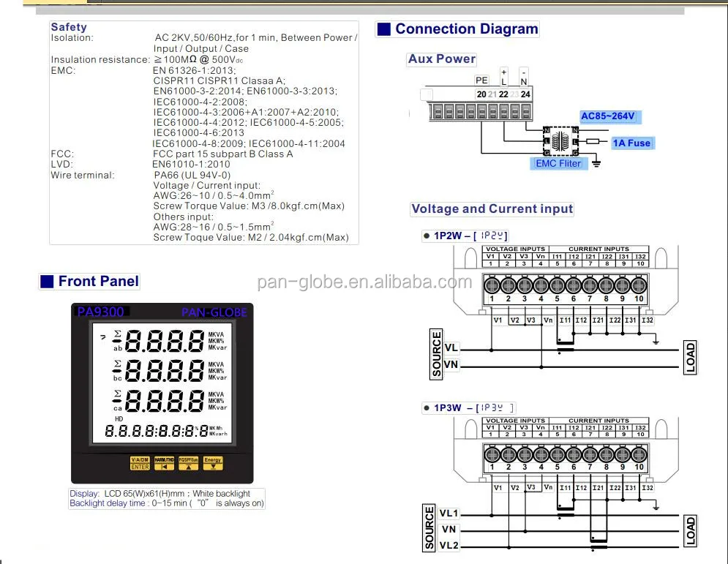Viewport: 728px width, 564px height.
Task: Select terminal 24 labeled N
Action: [525, 94]
